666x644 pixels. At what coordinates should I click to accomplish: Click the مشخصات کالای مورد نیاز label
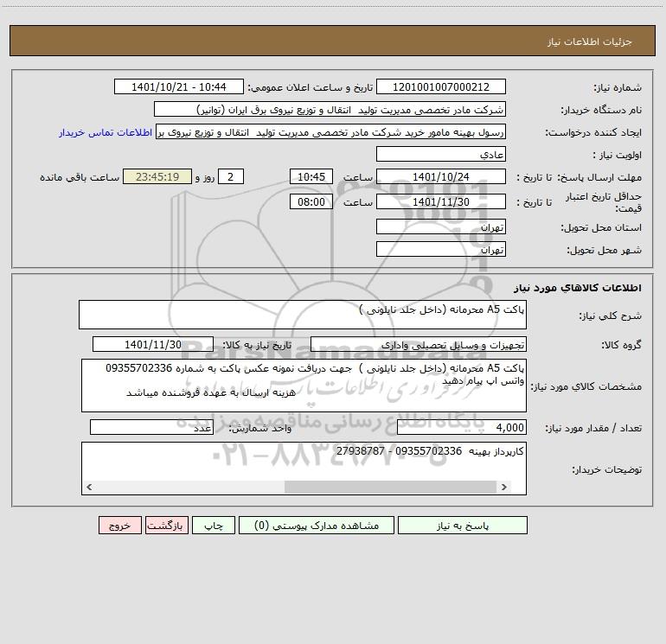(586, 386)
